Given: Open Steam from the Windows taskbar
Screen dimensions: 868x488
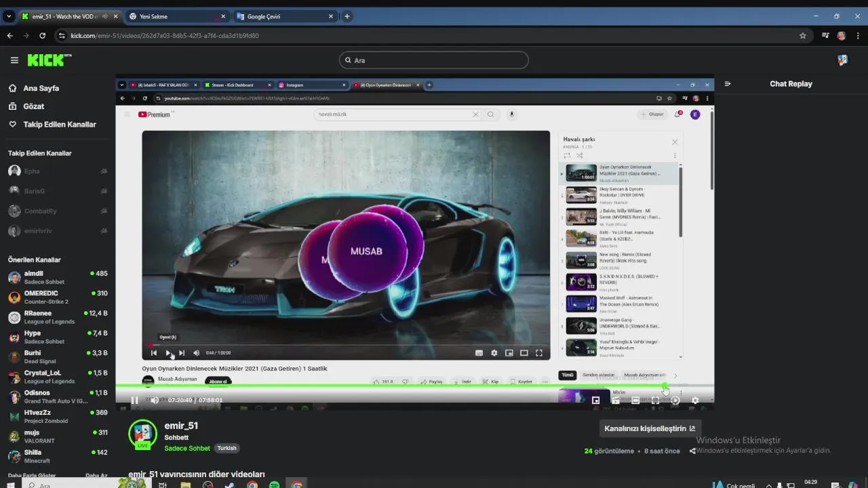Looking at the screenshot, I should [x=229, y=485].
